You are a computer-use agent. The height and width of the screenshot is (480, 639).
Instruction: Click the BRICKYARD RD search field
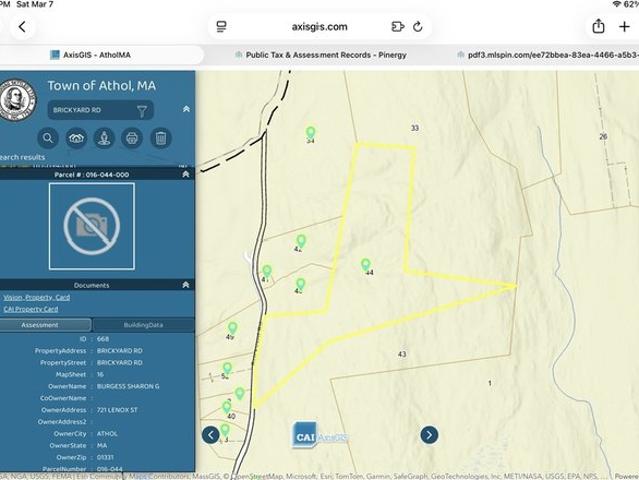90,111
